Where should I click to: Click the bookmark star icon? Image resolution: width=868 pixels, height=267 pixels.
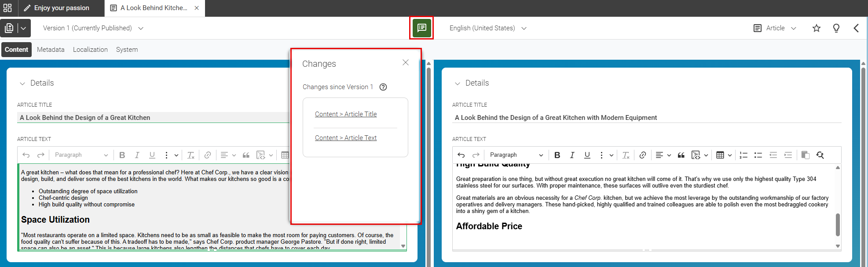point(817,28)
